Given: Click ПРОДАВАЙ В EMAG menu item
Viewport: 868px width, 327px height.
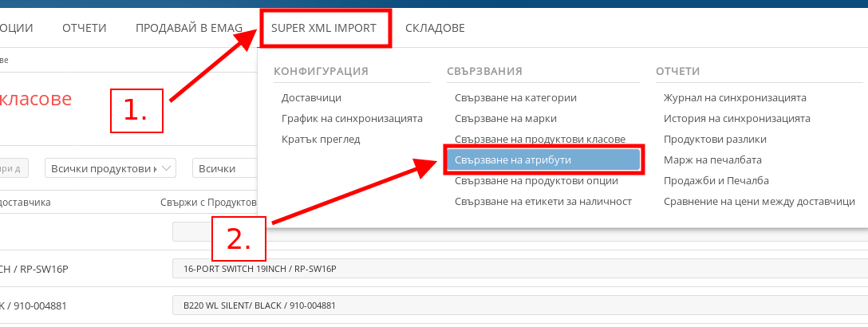Looking at the screenshot, I should (188, 28).
